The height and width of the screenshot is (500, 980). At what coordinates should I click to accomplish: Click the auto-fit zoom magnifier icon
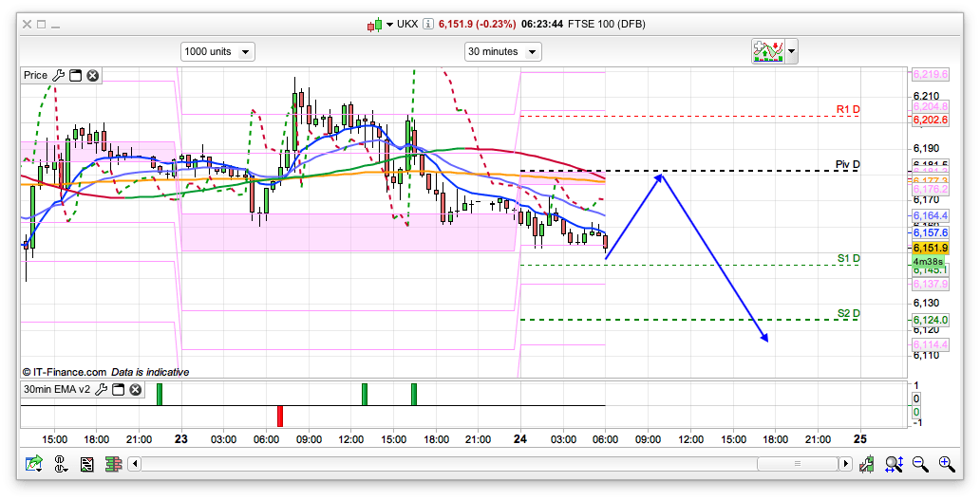coord(894,464)
